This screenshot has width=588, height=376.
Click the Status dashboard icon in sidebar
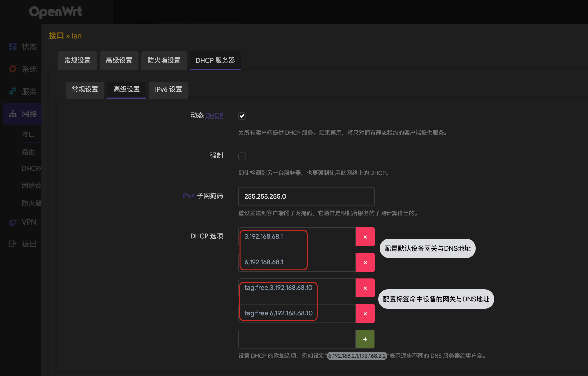coord(13,46)
